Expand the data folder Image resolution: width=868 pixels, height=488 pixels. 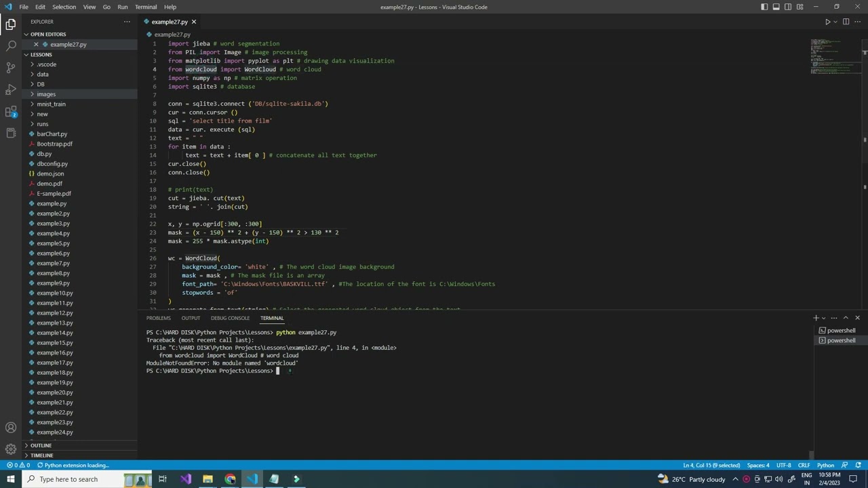(79, 75)
